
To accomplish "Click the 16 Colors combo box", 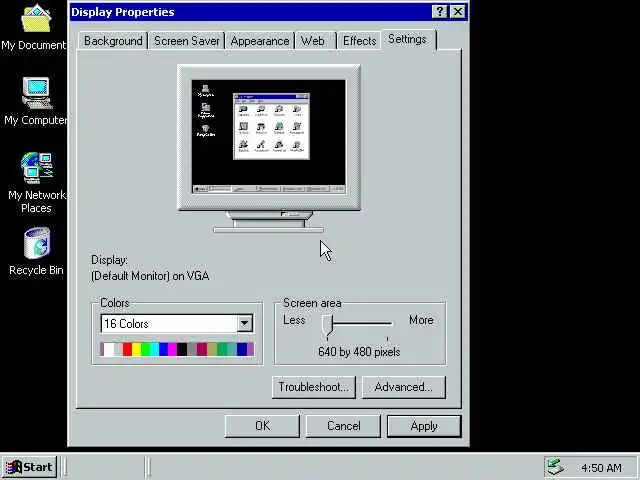I will tap(177, 323).
